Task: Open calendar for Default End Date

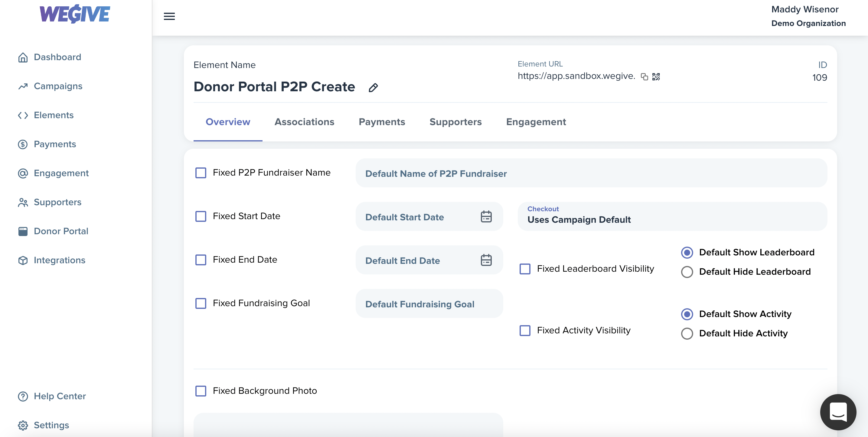Action: point(486,260)
